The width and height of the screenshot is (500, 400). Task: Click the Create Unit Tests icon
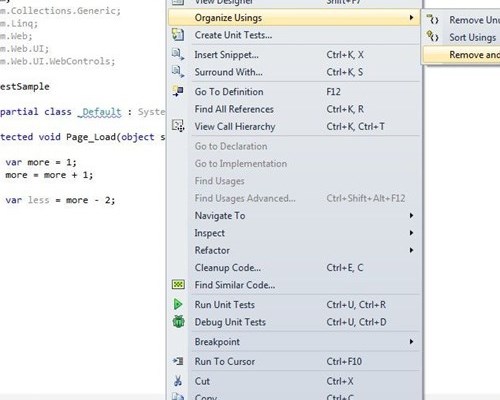178,35
